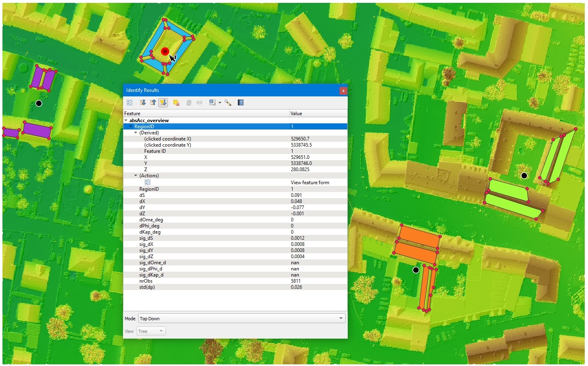Viewport: 588px width, 366px height.
Task: Click the Collapse Tree toolbar icon
Action: [x=153, y=103]
